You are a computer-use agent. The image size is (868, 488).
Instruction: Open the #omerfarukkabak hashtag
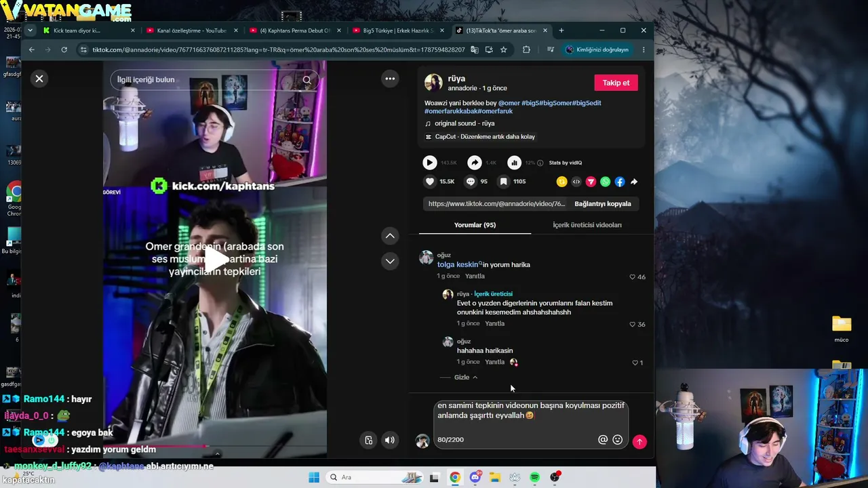[x=451, y=111]
